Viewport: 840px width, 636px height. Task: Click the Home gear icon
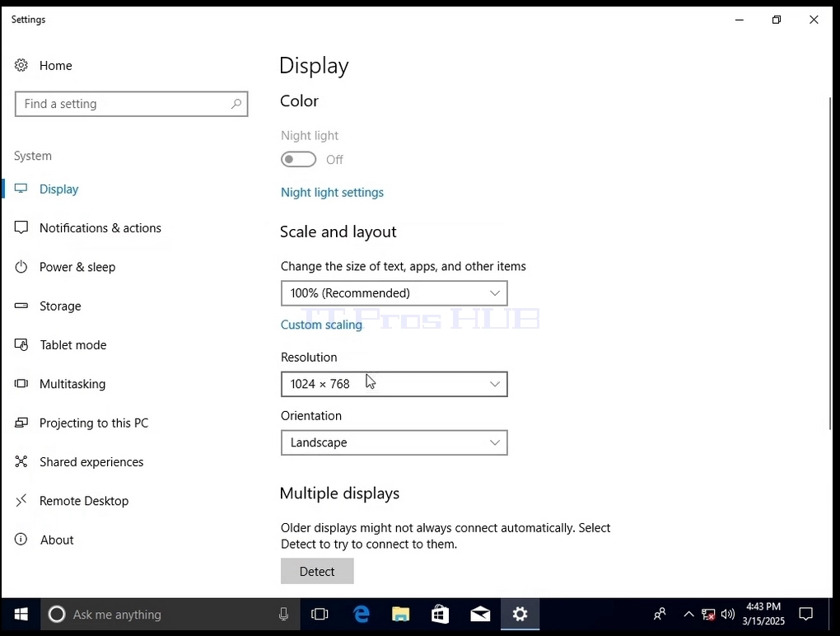[21, 65]
